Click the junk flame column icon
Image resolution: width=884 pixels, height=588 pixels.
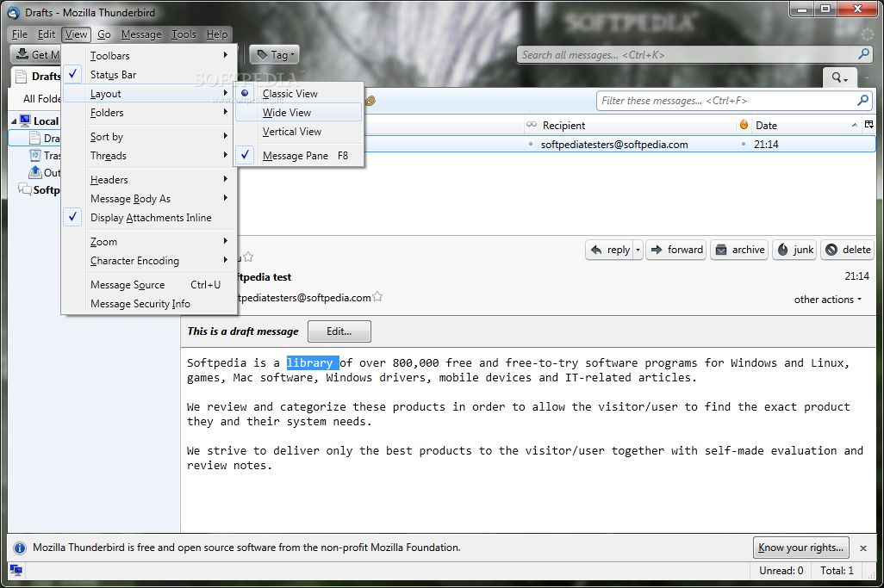[x=744, y=125]
